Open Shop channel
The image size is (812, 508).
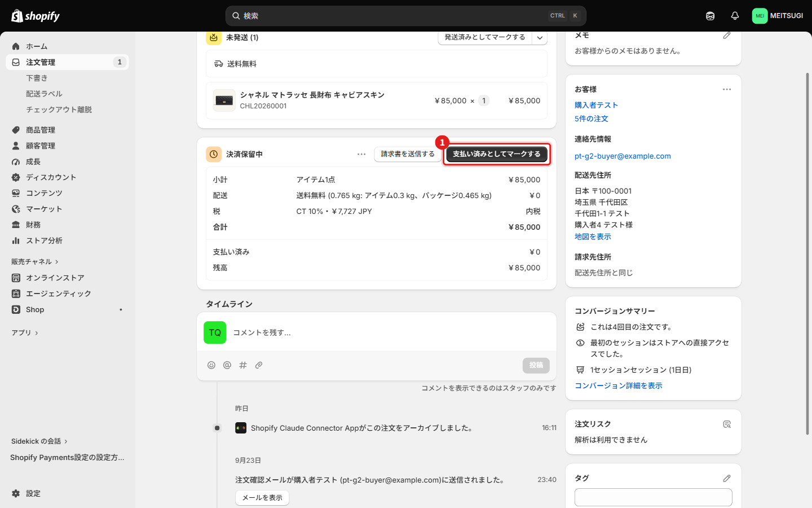(x=67, y=309)
